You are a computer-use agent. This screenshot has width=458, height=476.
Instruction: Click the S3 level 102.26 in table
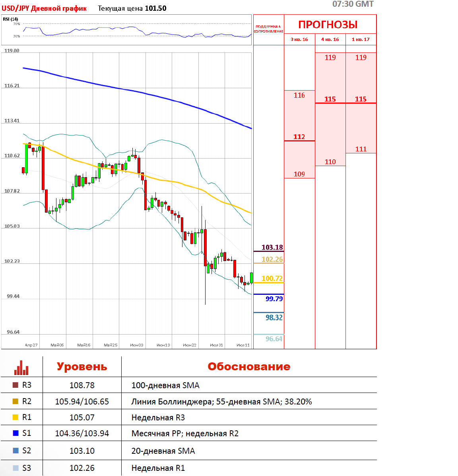pyautogui.click(x=82, y=468)
